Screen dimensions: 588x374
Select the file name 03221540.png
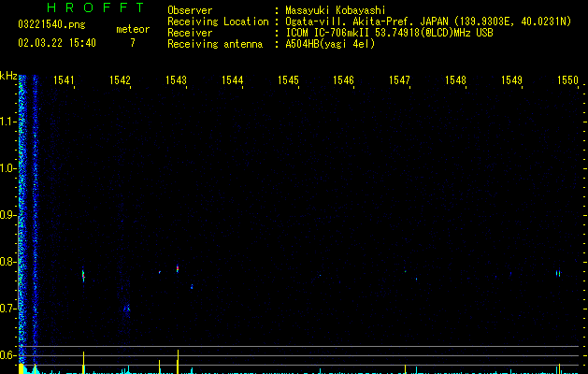pos(51,25)
